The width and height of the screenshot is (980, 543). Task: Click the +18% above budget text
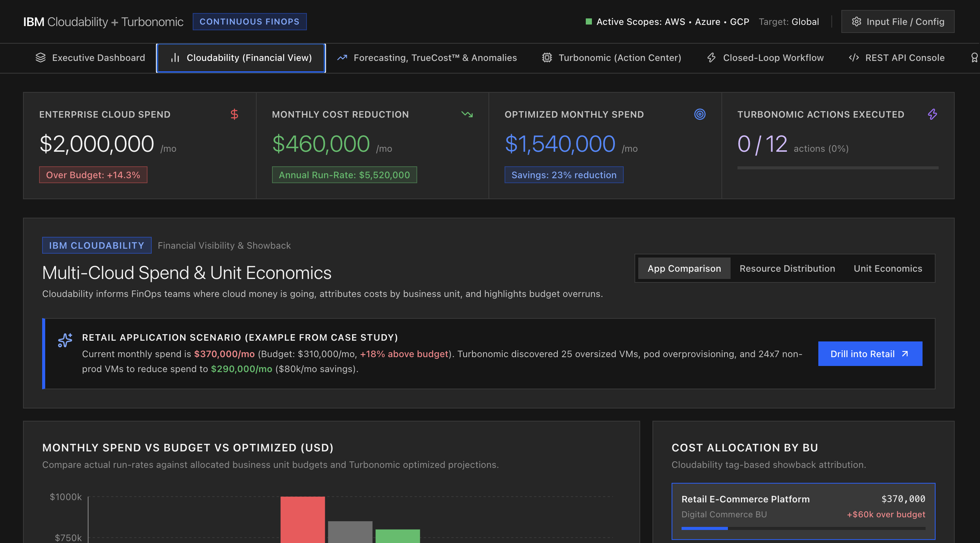pyautogui.click(x=404, y=354)
